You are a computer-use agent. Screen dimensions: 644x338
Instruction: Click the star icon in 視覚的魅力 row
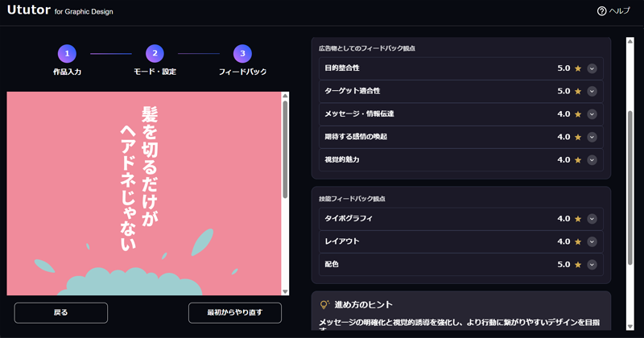(x=577, y=160)
